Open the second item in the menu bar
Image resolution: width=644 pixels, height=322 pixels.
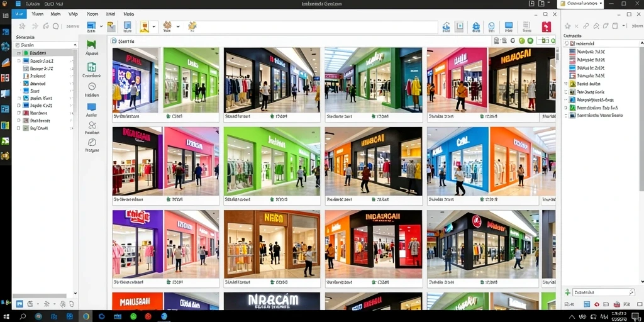(37, 14)
